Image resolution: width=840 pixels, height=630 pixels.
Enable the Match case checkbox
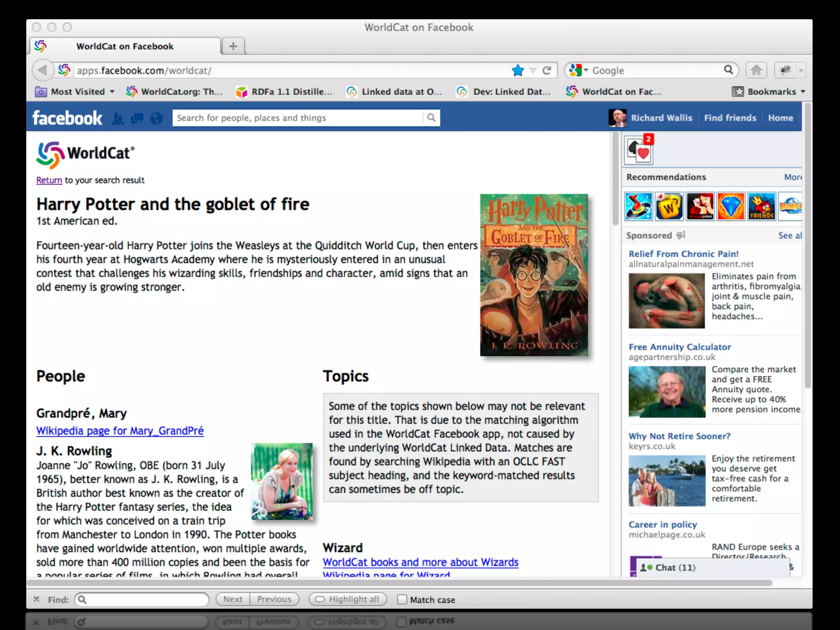click(x=402, y=600)
